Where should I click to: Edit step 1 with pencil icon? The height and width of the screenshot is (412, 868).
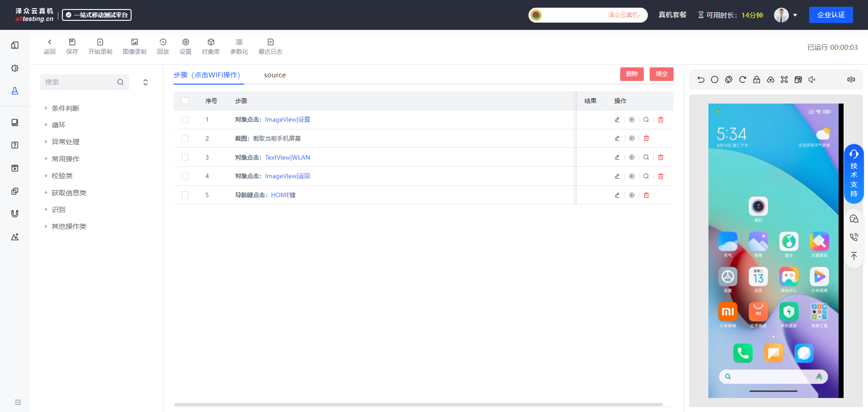617,120
